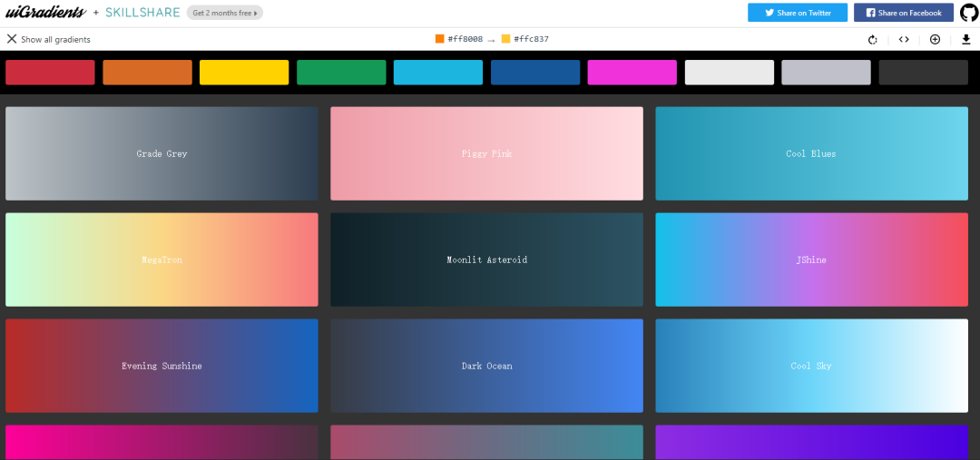Click the uiGradients logo
The width and height of the screenshot is (980, 460).
tap(45, 13)
